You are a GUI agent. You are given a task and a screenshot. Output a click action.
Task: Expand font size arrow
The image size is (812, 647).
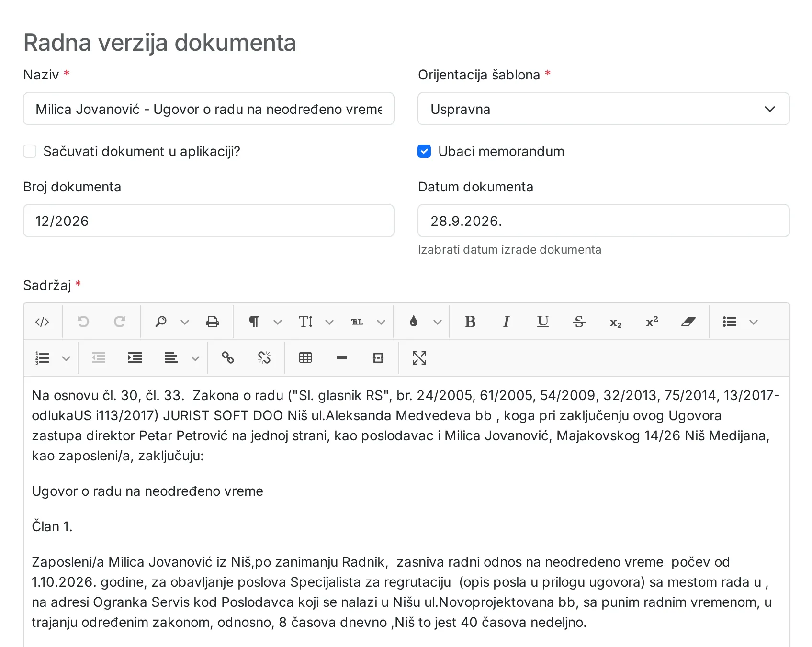pos(329,322)
